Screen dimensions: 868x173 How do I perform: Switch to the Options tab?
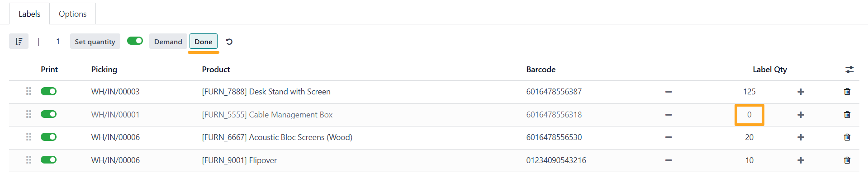[x=72, y=14]
